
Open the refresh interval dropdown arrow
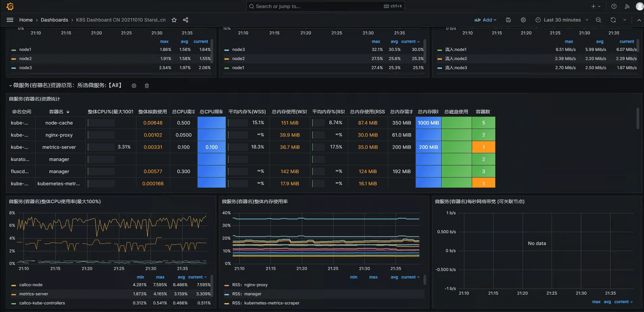[x=625, y=20]
